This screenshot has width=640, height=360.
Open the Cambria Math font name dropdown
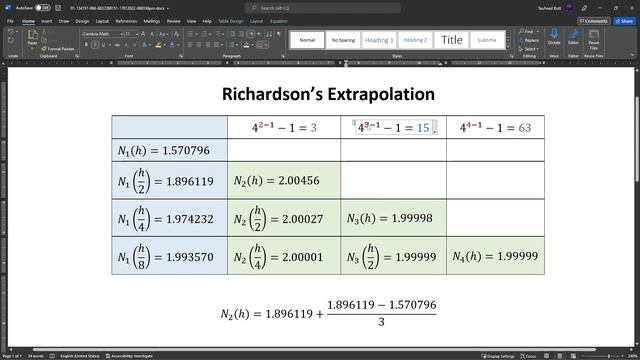pyautogui.click(x=121, y=34)
